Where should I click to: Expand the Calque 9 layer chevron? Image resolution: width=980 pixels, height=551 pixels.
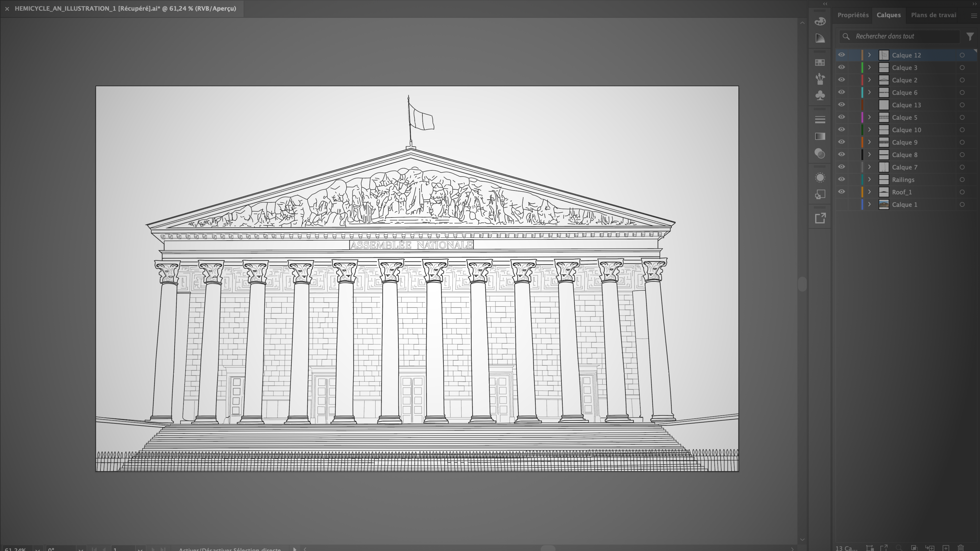(869, 142)
